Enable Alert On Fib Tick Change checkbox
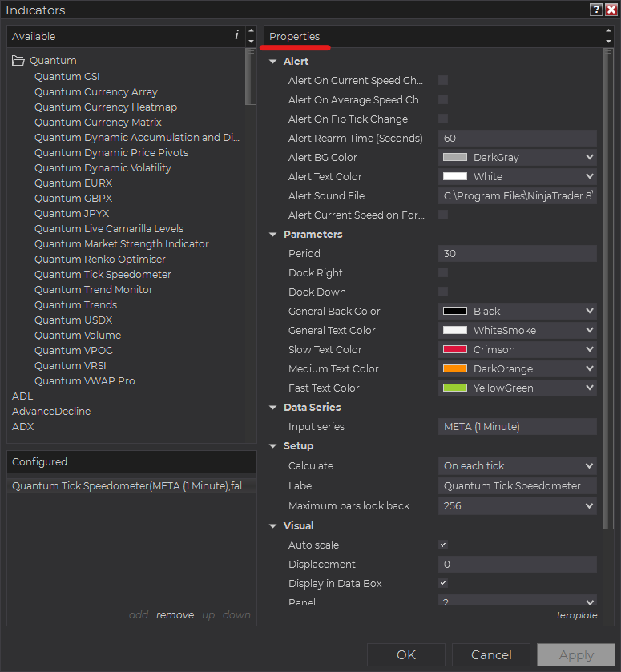Screen dimensions: 621x672 (443, 119)
